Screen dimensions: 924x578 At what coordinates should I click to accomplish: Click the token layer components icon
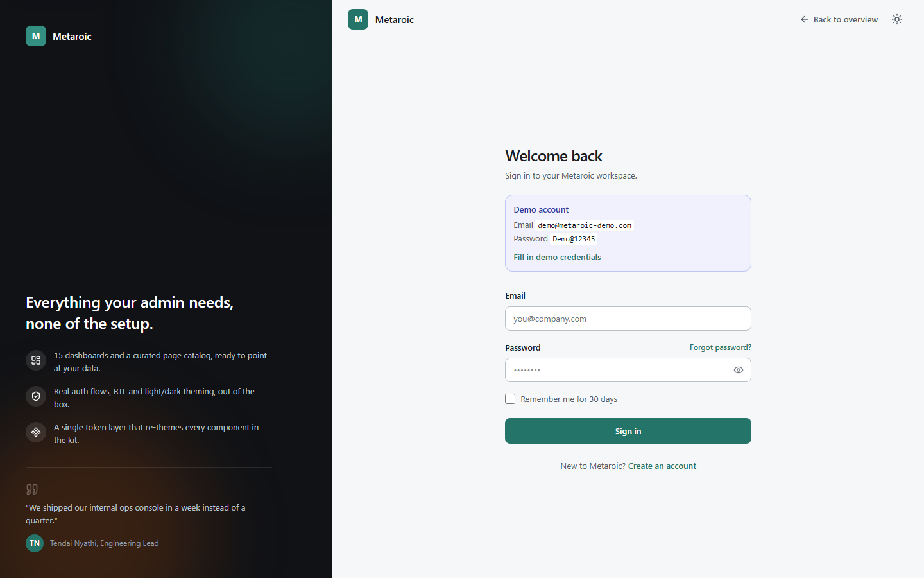tap(36, 432)
